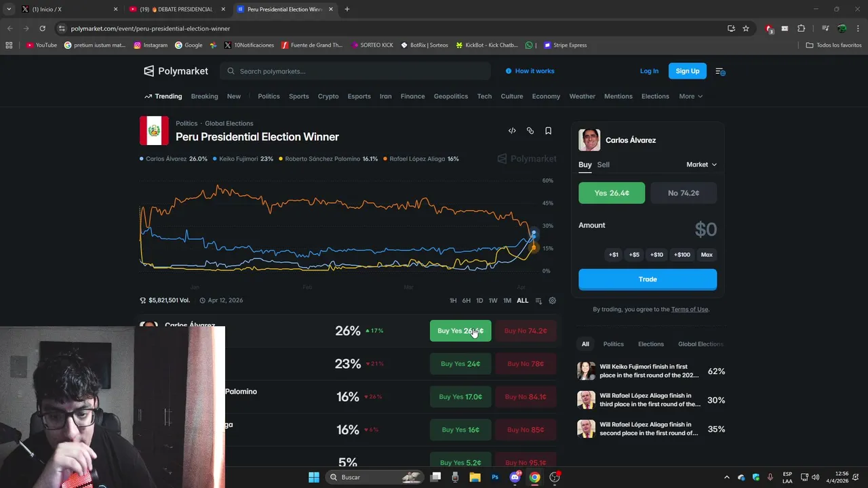Open the Instagram bookmark
The width and height of the screenshot is (868, 488).
click(151, 45)
